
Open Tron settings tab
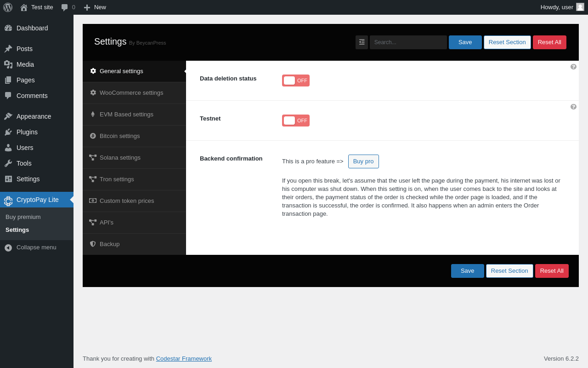coord(134,179)
